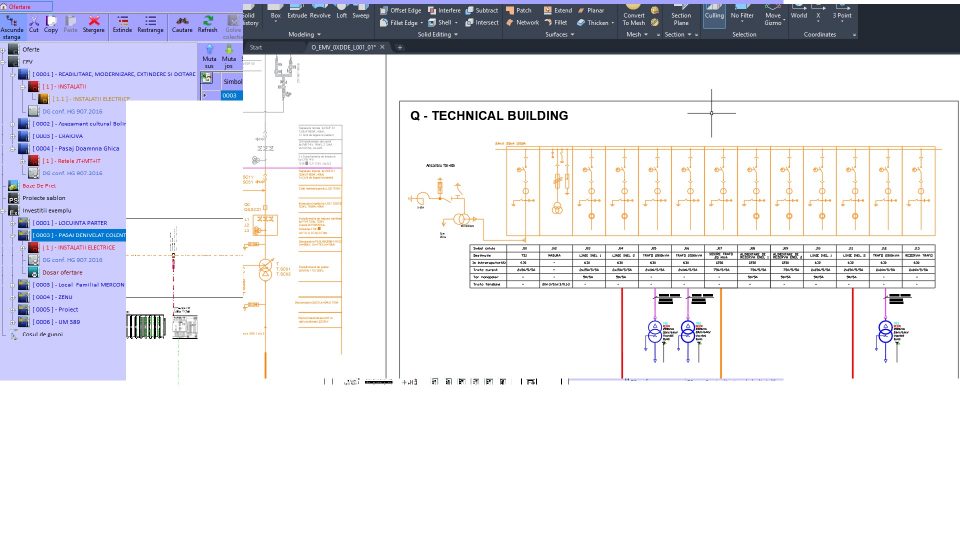This screenshot has width=960, height=540.
Task: Expand the [0001] LOCUINTA PARTER node
Action: [x=13, y=223]
